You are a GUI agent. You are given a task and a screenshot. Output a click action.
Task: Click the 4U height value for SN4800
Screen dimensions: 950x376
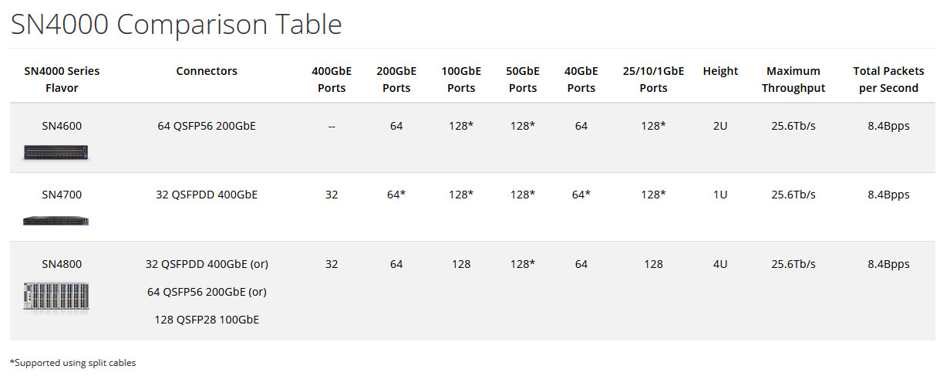click(x=720, y=264)
